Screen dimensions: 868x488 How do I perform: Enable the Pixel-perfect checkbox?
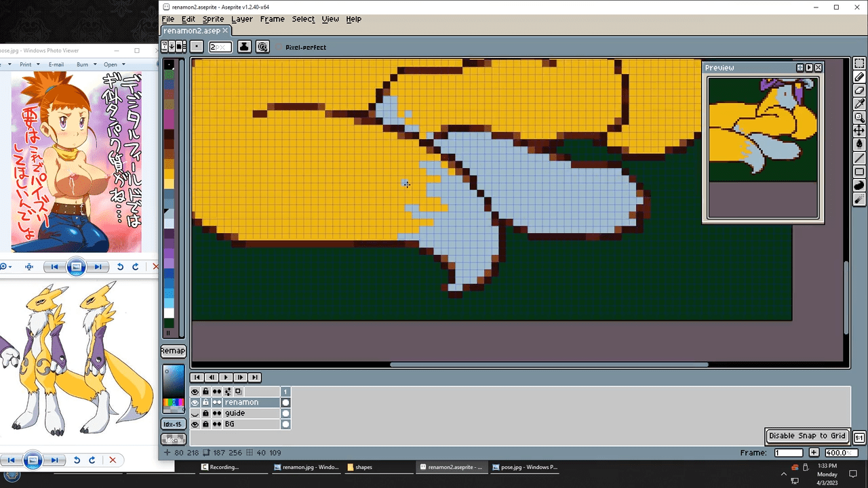point(279,47)
